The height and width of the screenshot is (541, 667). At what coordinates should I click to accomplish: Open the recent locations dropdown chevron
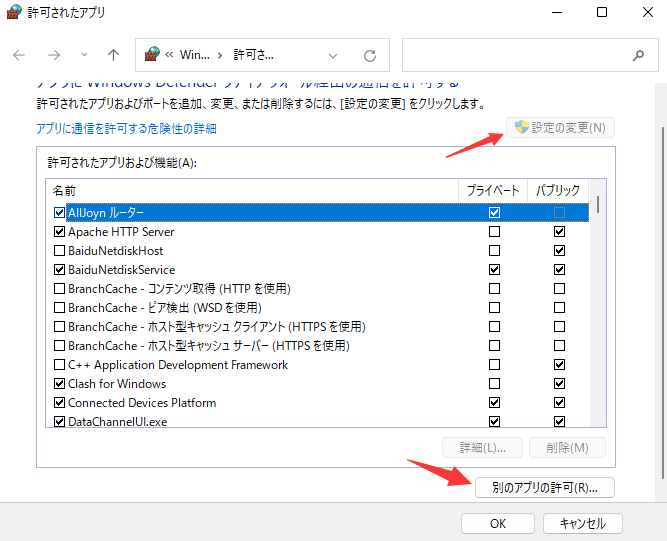click(x=84, y=54)
